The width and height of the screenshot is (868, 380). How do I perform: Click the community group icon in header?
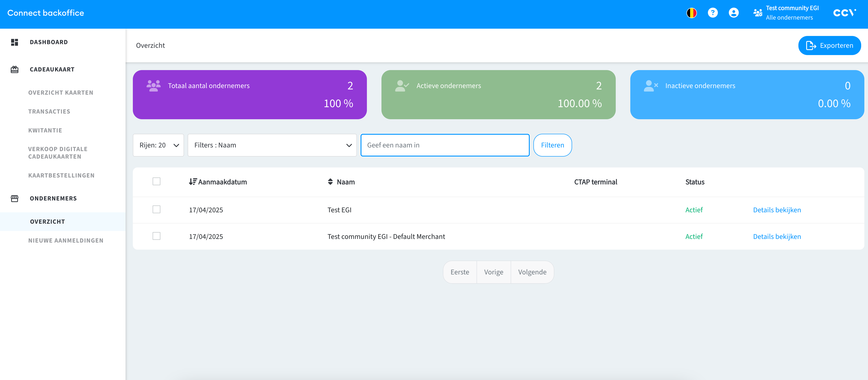click(x=757, y=13)
